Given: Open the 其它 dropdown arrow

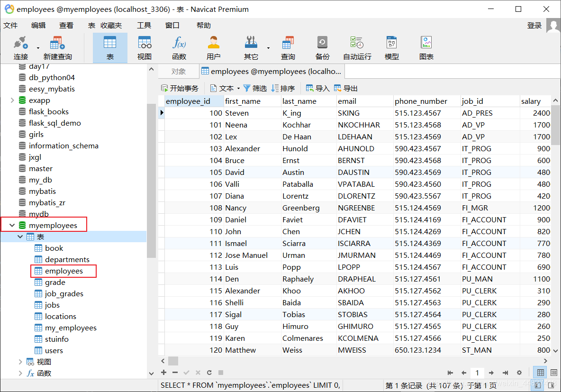Looking at the screenshot, I should pyautogui.click(x=268, y=48).
